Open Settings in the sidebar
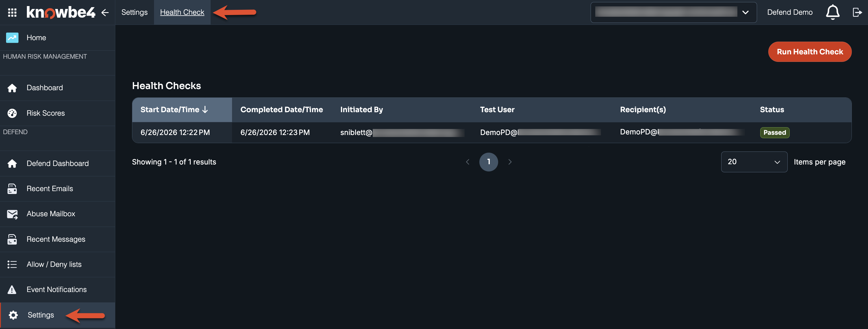 click(x=58, y=315)
